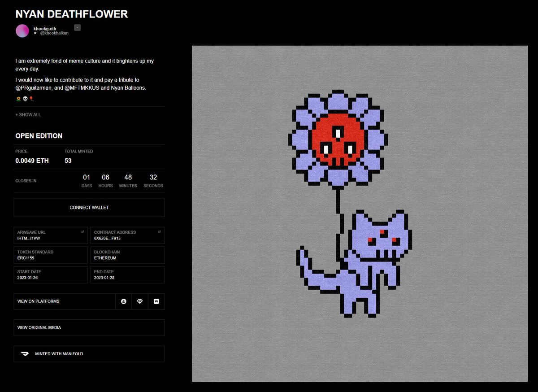Click MINTED WITH MANIFOLD button
Image resolution: width=538 pixels, height=392 pixels.
[89, 354]
